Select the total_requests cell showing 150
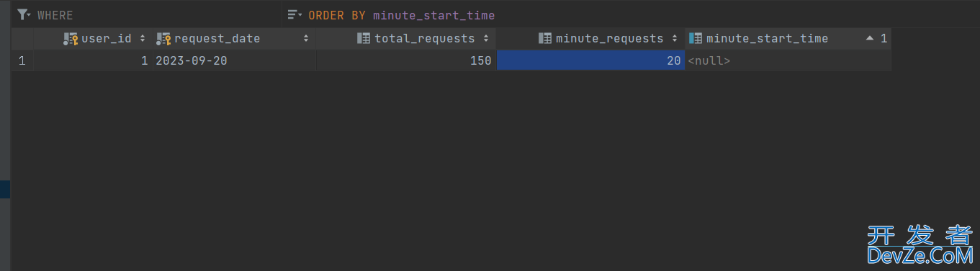Viewport: 980px width, 271px height. pyautogui.click(x=405, y=61)
